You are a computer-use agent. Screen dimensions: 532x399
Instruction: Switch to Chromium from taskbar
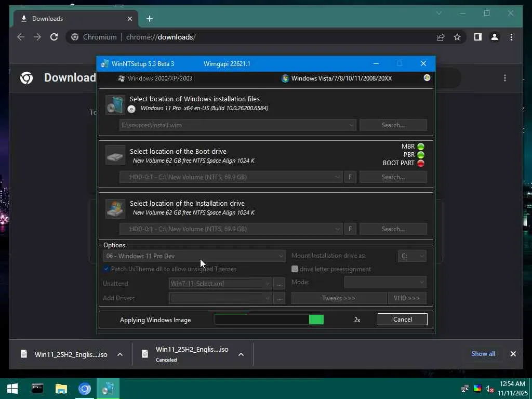point(85,389)
